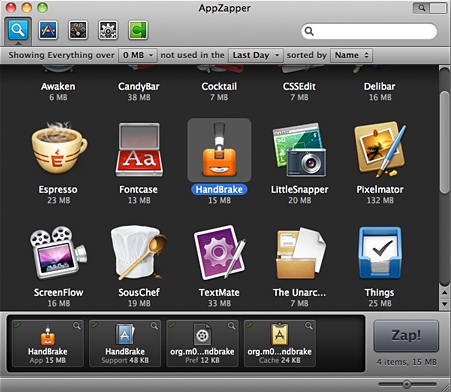Open the Last Day period dropdown

point(256,55)
